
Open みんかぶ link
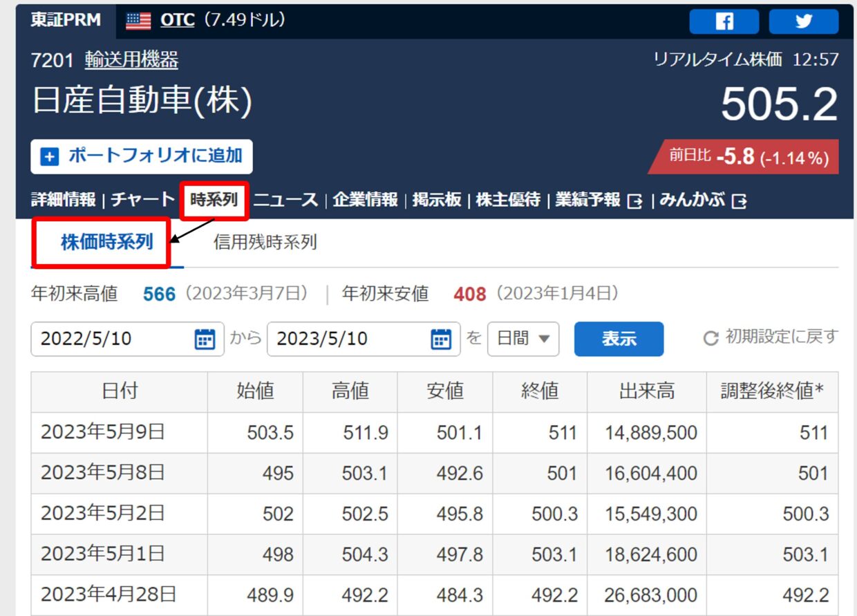coord(693,200)
